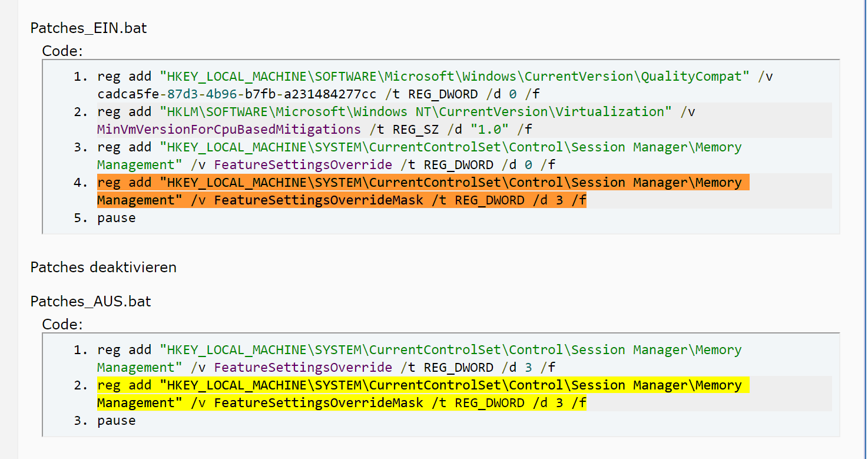Click the 'Code:' label above the Patches_EIN code box
Viewport: 868px width, 459px height.
[x=62, y=51]
